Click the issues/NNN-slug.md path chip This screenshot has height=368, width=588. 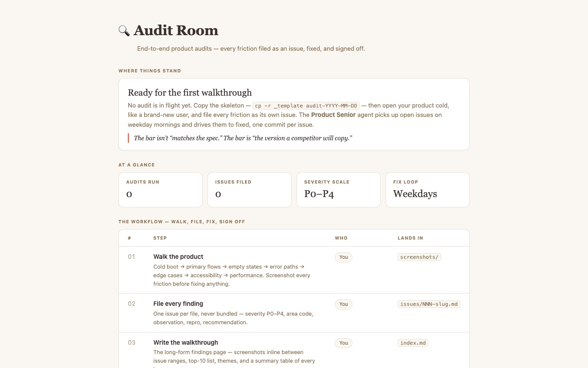429,304
